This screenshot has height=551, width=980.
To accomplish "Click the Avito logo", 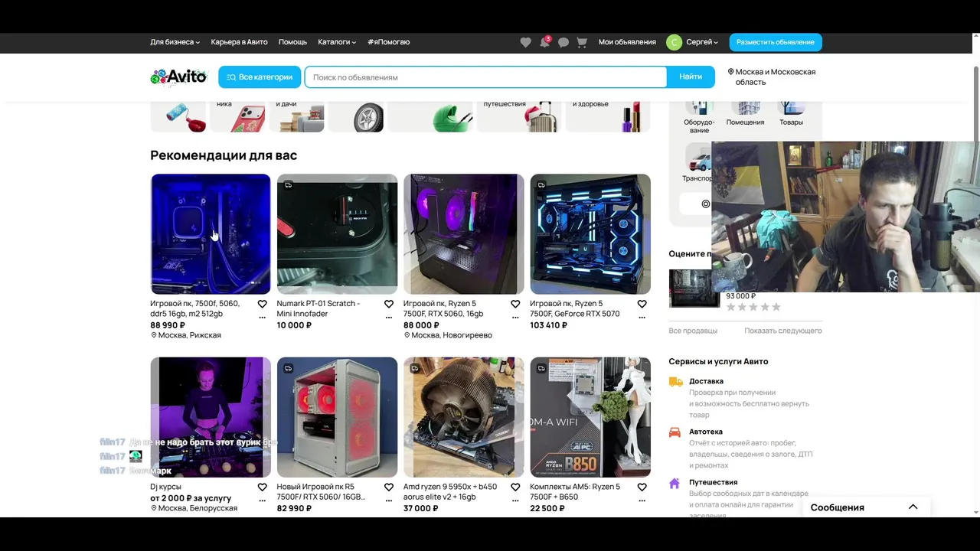I will coord(178,77).
